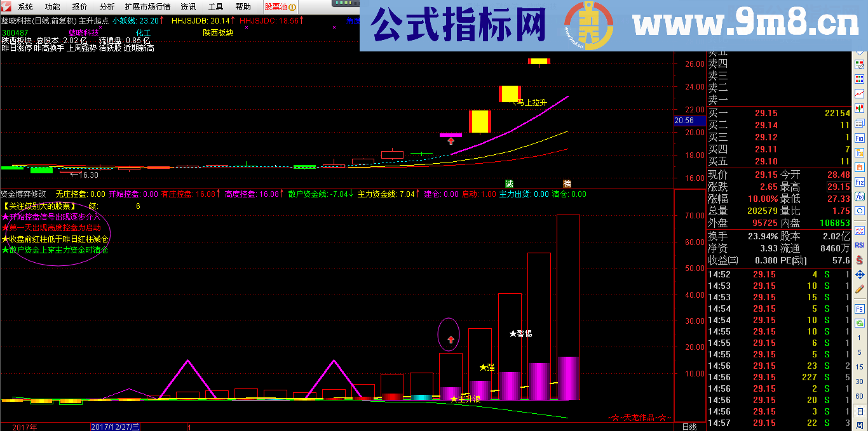Open the 日线 period selector
The height and width of the screenshot is (431, 868).
point(690,425)
